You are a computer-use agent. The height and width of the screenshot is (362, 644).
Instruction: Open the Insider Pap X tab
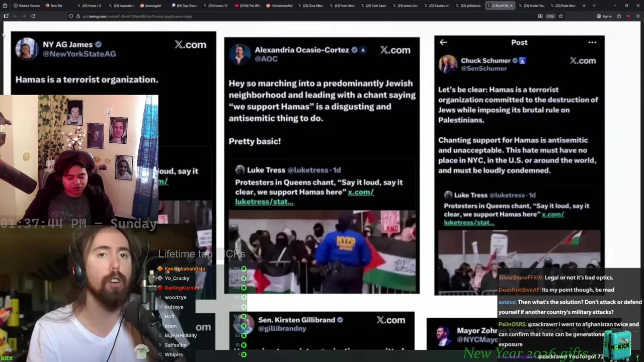[532, 6]
